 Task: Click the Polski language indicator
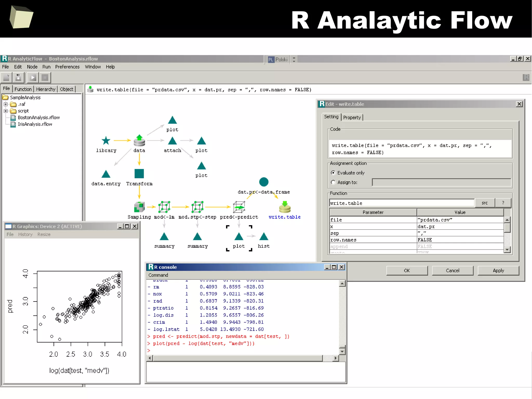278,60
